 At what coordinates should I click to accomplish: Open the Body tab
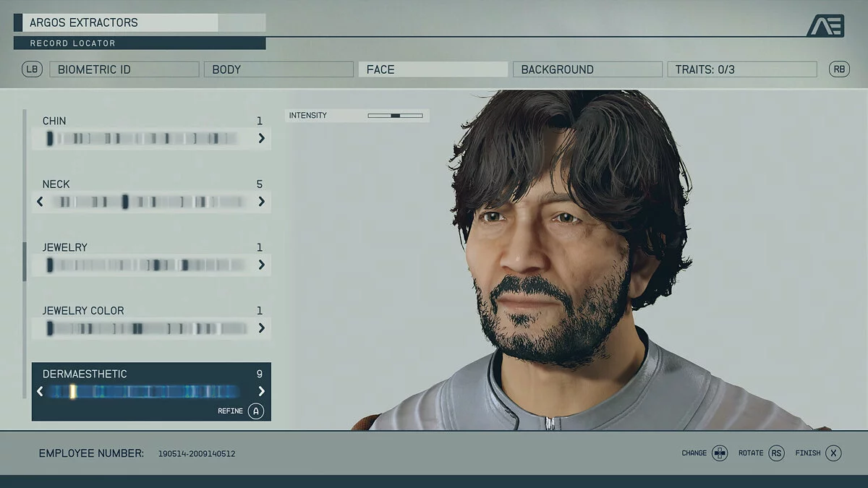coord(278,69)
